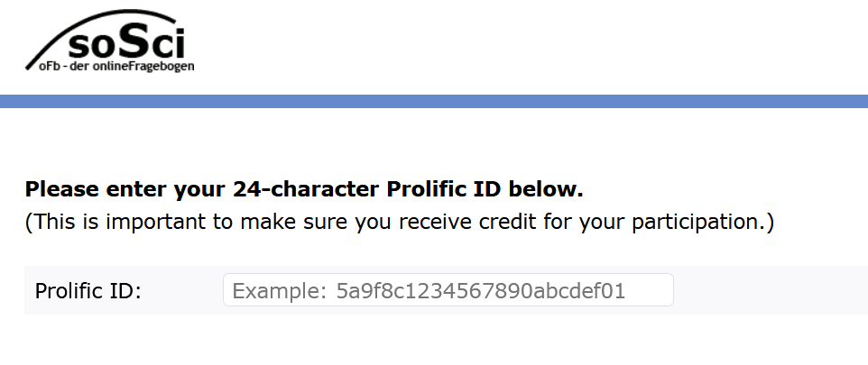
Task: Click the blue horizontal header bar
Action: 434,101
